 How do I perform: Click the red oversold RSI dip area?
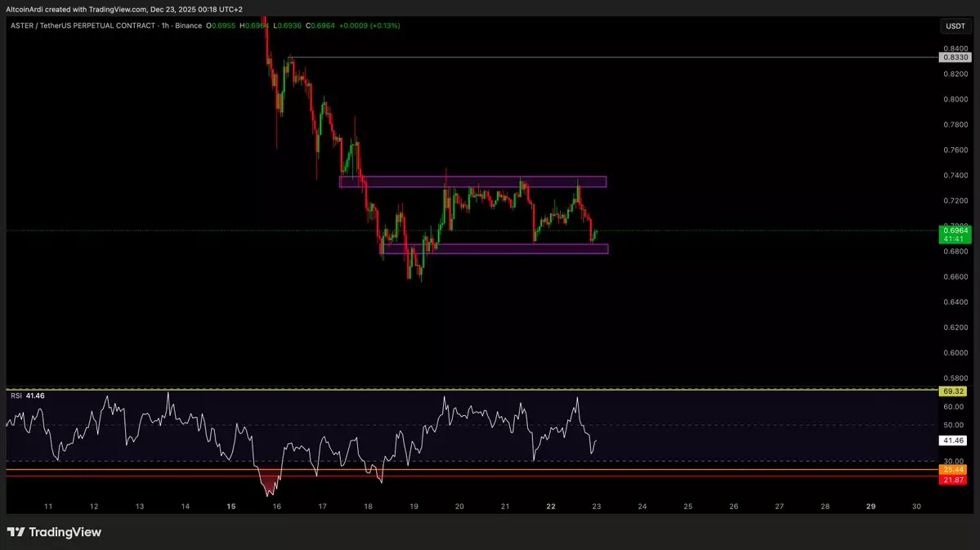tap(268, 482)
